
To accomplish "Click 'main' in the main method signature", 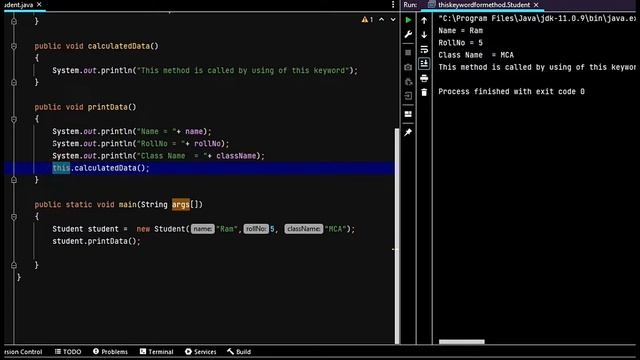I will click(128, 204).
